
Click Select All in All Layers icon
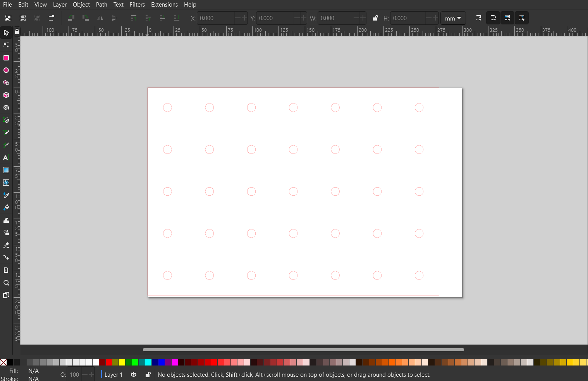click(x=22, y=18)
